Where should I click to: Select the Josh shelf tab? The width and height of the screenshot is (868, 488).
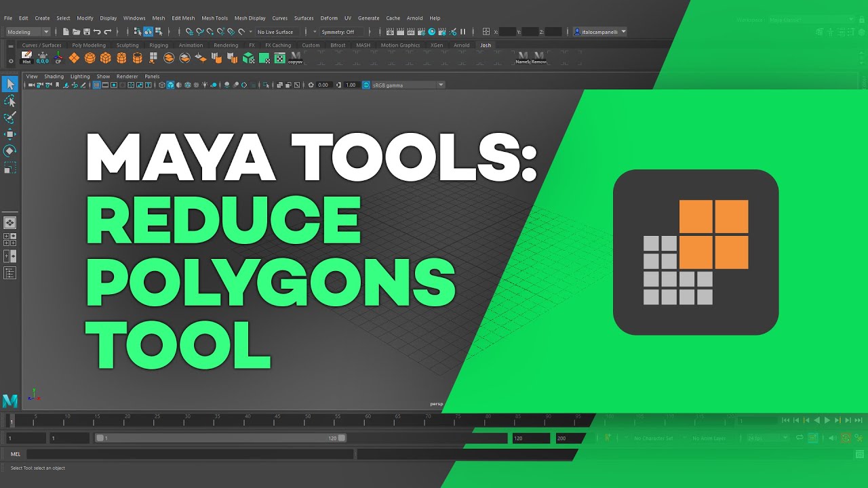point(486,45)
